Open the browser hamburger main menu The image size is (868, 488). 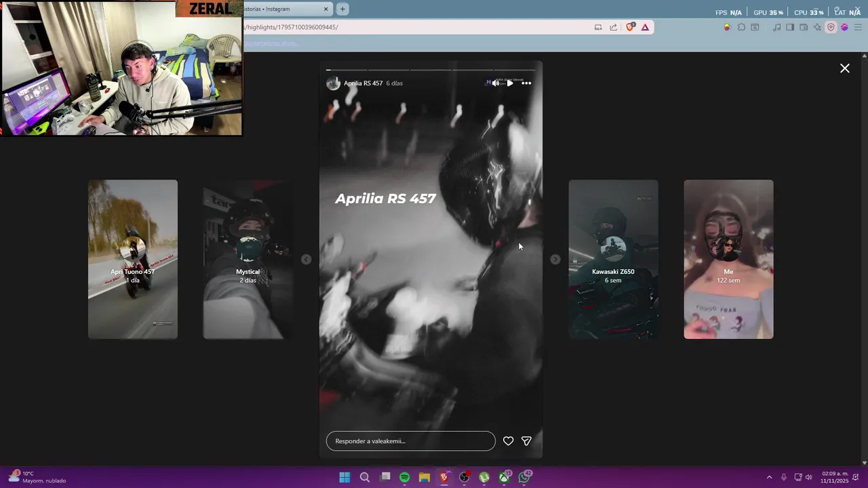click(859, 27)
